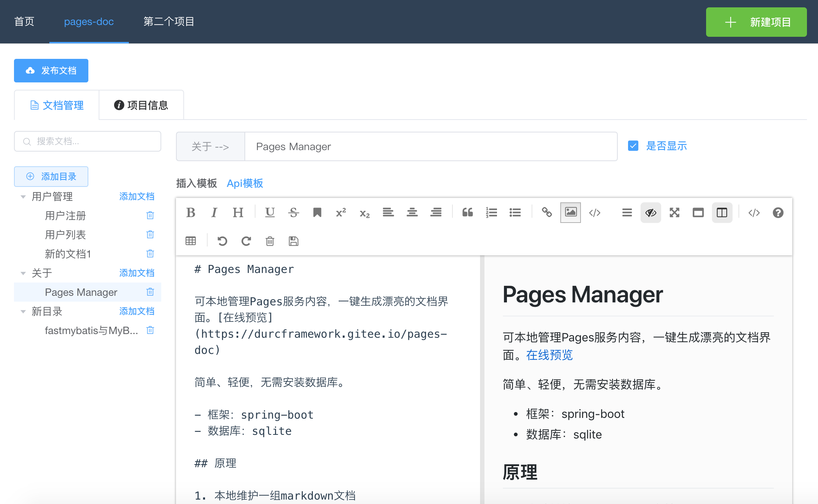Redo the last edit
This screenshot has width=818, height=504.
pos(246,241)
